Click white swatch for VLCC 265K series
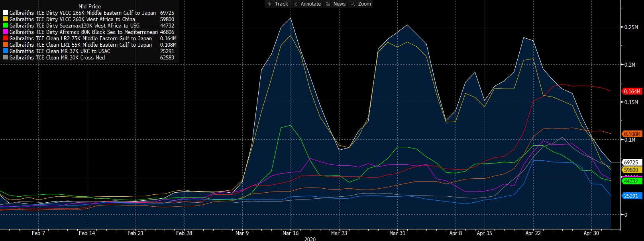Screen dimensions: 644x241 pyautogui.click(x=6, y=13)
